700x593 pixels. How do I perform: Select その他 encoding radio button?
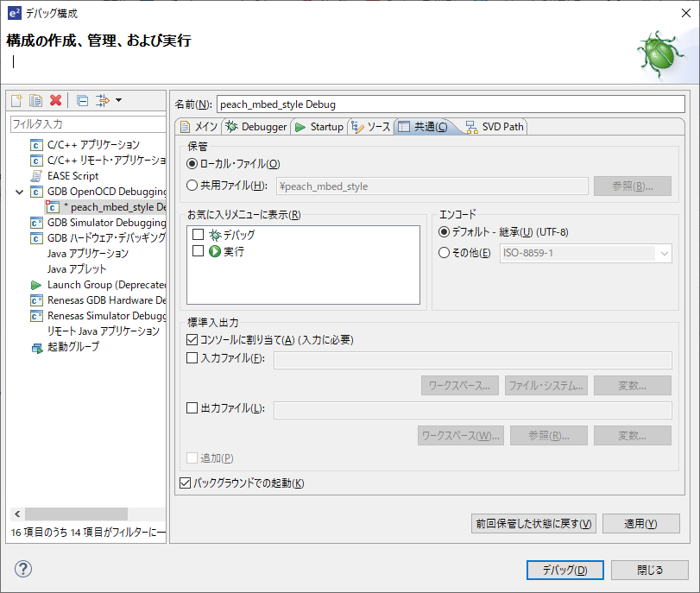pos(444,253)
